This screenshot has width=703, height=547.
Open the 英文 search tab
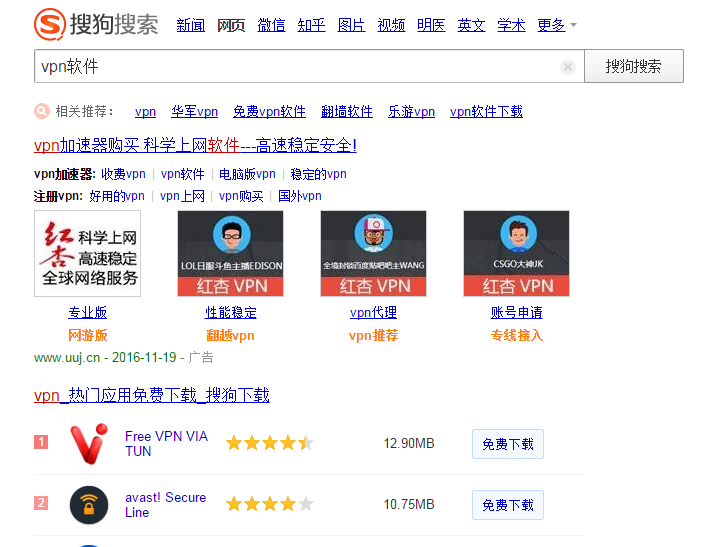471,25
